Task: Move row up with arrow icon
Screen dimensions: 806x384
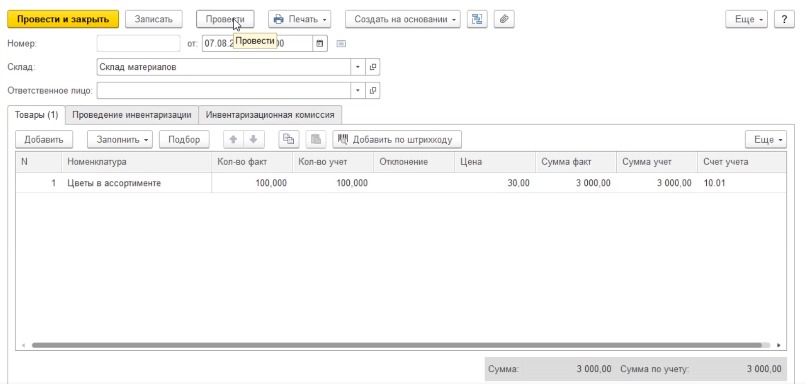Action: pyautogui.click(x=233, y=139)
